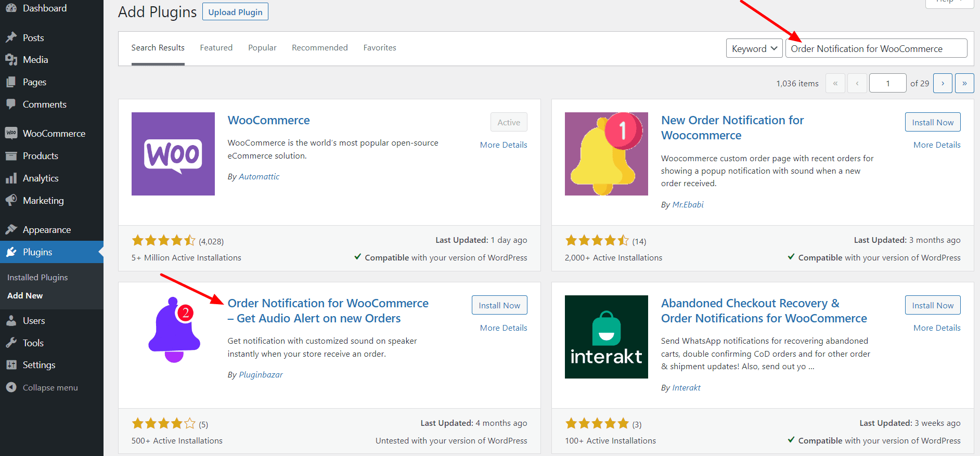Open Comments using the speech bubble icon
Image resolution: width=980 pixels, height=456 pixels.
[x=11, y=104]
